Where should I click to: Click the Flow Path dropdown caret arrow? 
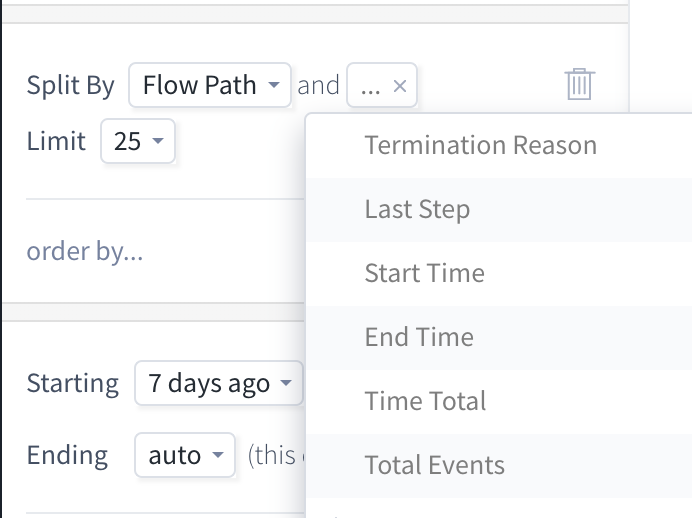coord(274,84)
